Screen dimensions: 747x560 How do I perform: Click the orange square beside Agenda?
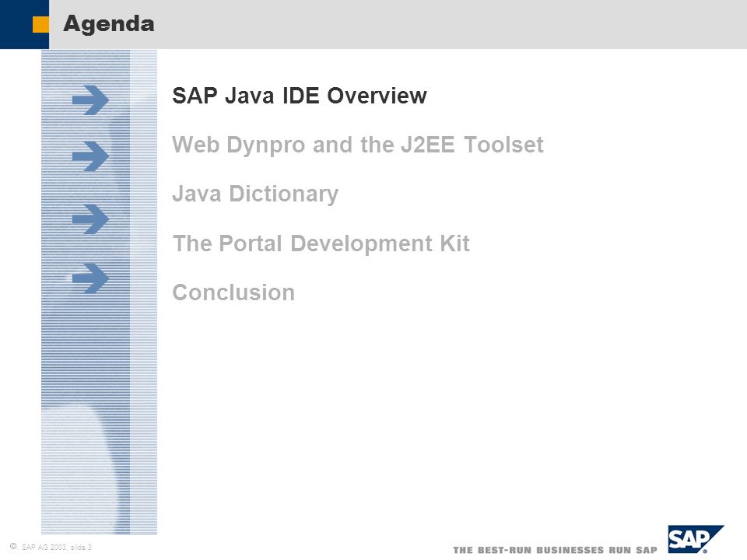click(40, 25)
